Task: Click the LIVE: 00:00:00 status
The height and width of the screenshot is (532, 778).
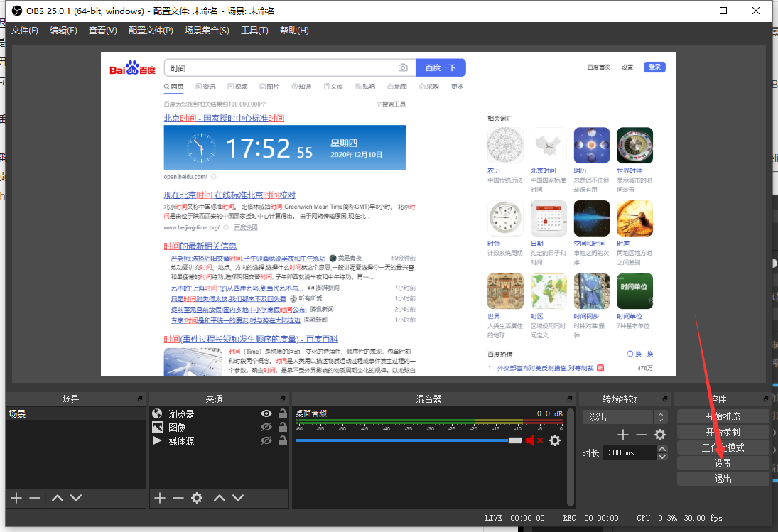Action: 514,518
